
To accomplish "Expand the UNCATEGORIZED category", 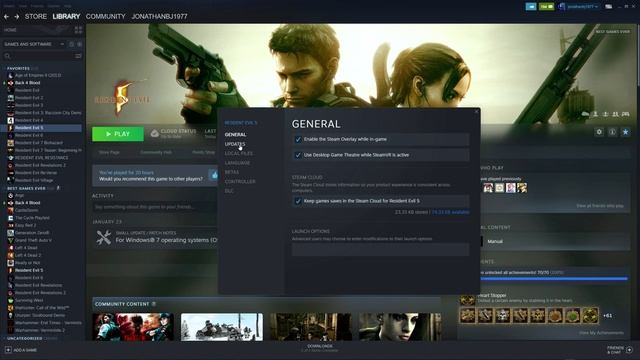I will (x=25, y=338).
